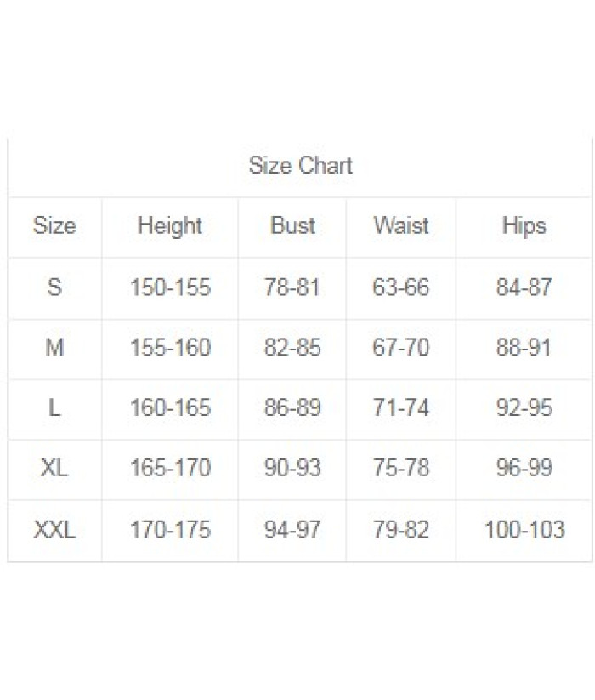Screen dimensions: 595x700
Task: Click hips cell 100-103
Action: coord(524,529)
